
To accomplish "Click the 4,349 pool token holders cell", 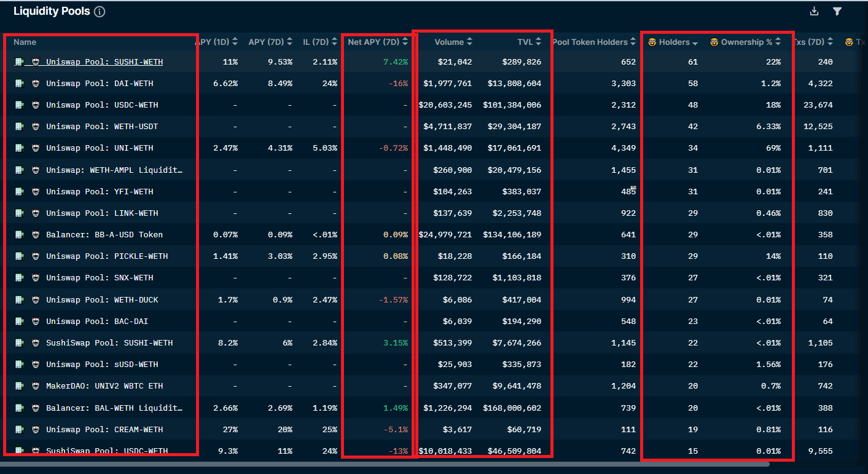I will 624,148.
